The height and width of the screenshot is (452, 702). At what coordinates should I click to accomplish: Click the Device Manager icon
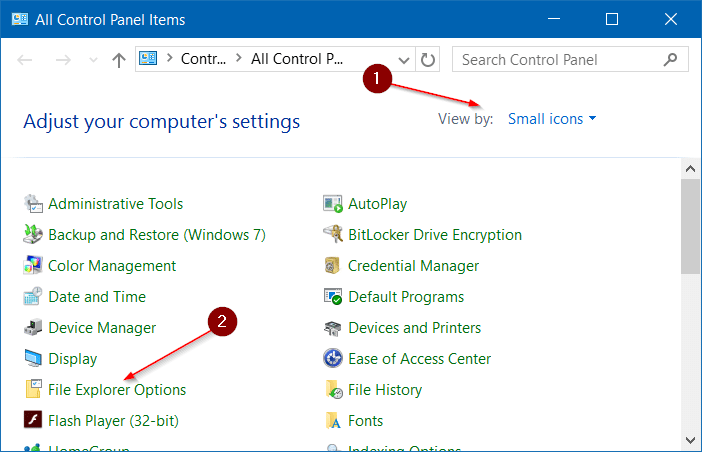[33, 328]
